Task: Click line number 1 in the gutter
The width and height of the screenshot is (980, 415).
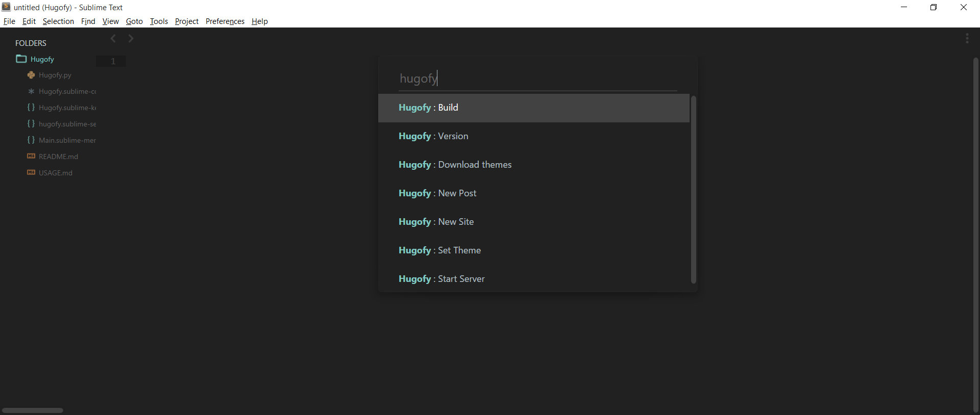Action: pyautogui.click(x=113, y=61)
